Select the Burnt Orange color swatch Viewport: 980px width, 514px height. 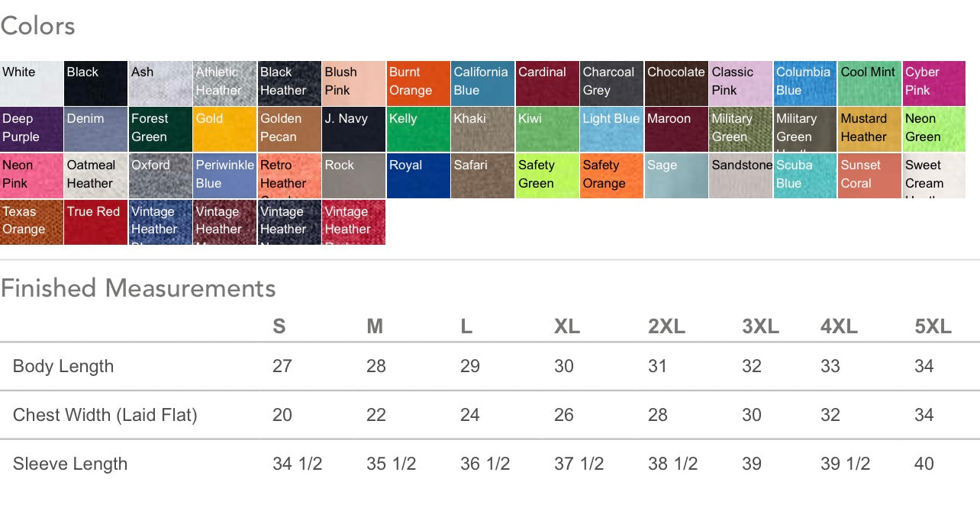pyautogui.click(x=418, y=83)
